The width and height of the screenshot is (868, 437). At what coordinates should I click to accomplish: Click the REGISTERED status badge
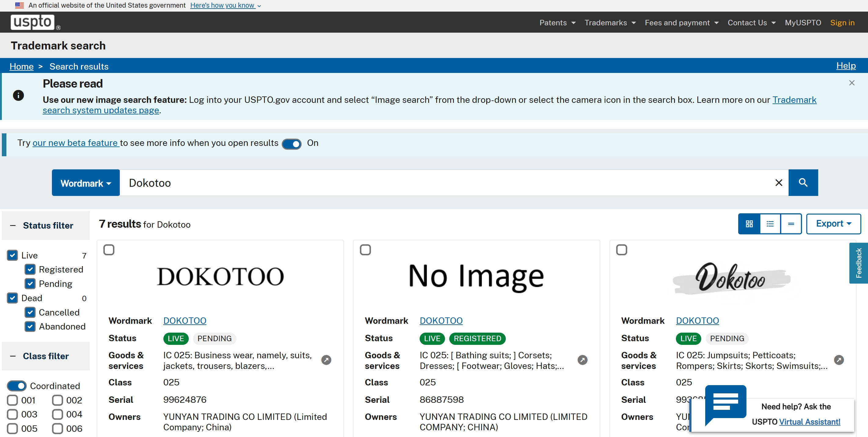tap(477, 338)
